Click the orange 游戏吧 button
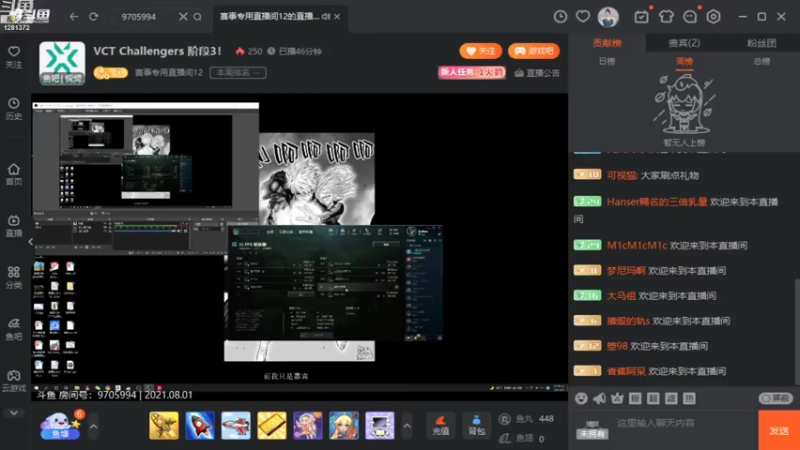Screen dimensions: 800x450 tap(534, 51)
